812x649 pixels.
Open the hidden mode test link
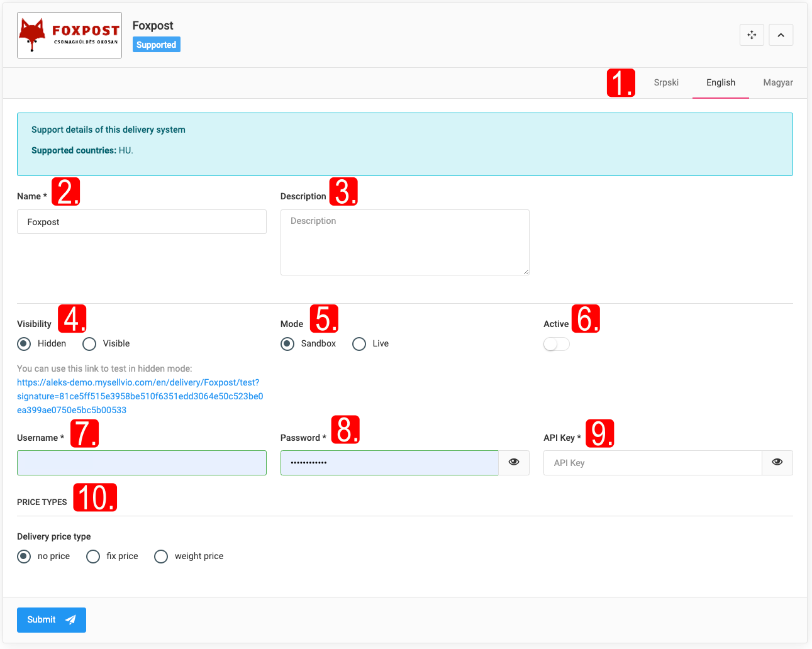click(x=140, y=396)
